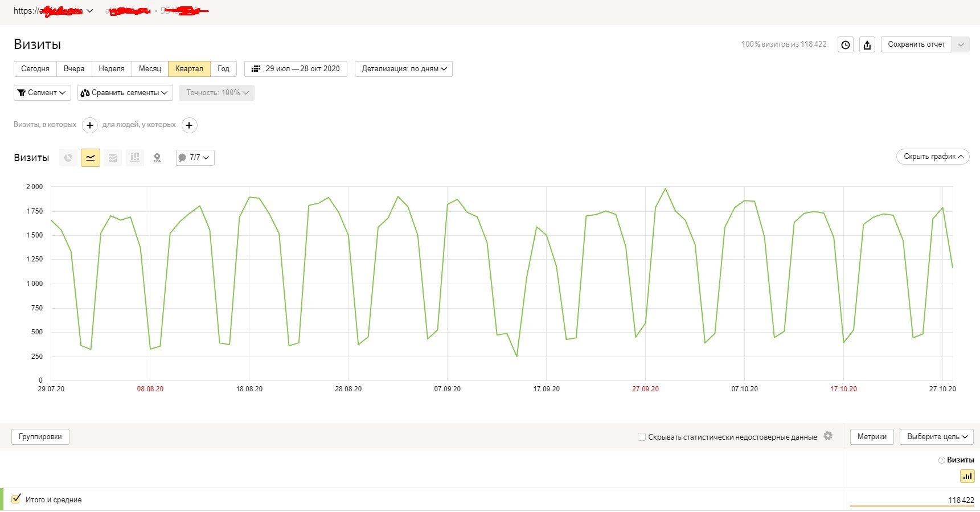This screenshot has width=980, height=512.
Task: Add a condition for Визиты, в которых
Action: coord(90,125)
